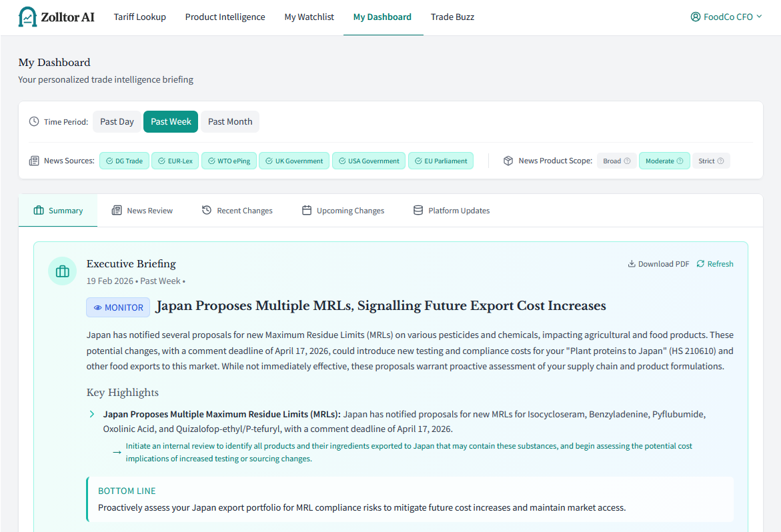
Task: Switch to the Platform Updates tab
Action: point(452,211)
